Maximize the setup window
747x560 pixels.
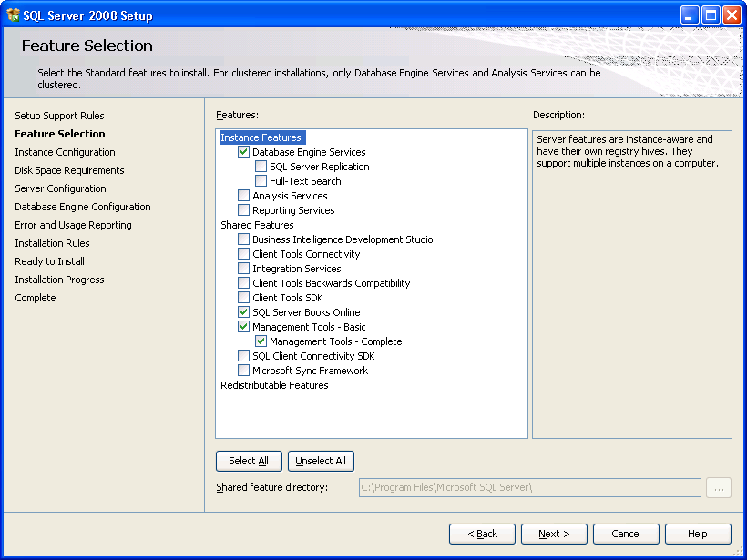[711, 15]
